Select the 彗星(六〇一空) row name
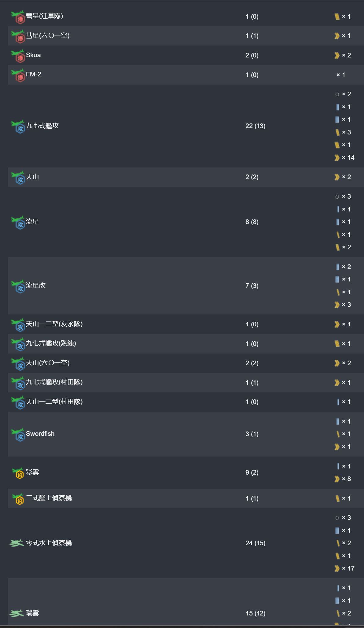364x628 pixels. (x=48, y=36)
